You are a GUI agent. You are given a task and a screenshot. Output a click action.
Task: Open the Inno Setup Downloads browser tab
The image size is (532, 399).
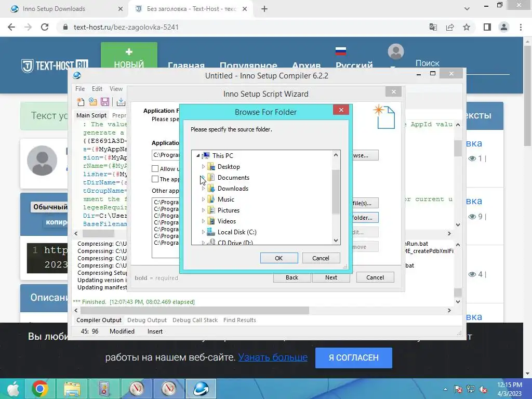(x=66, y=9)
